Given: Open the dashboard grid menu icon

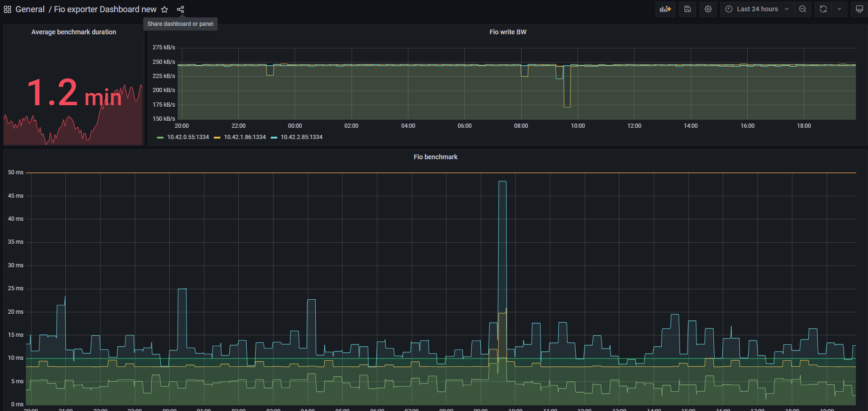Looking at the screenshot, I should coord(8,9).
